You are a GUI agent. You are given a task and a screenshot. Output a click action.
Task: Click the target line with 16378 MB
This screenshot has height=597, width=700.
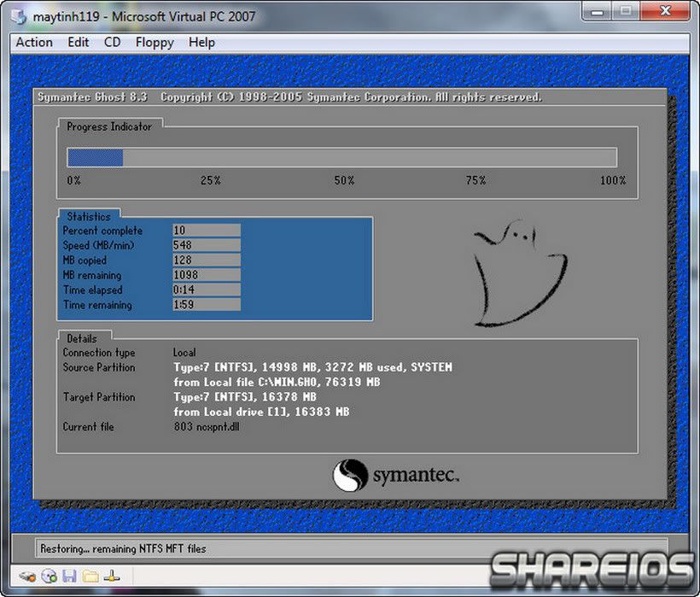[245, 397]
